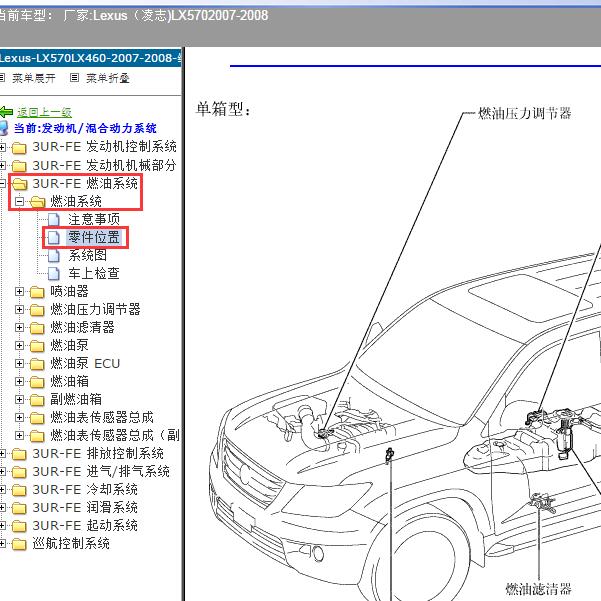This screenshot has width=601, height=601.
Task: Click 菜单折叠 to collapse all menus
Action: coord(108,78)
